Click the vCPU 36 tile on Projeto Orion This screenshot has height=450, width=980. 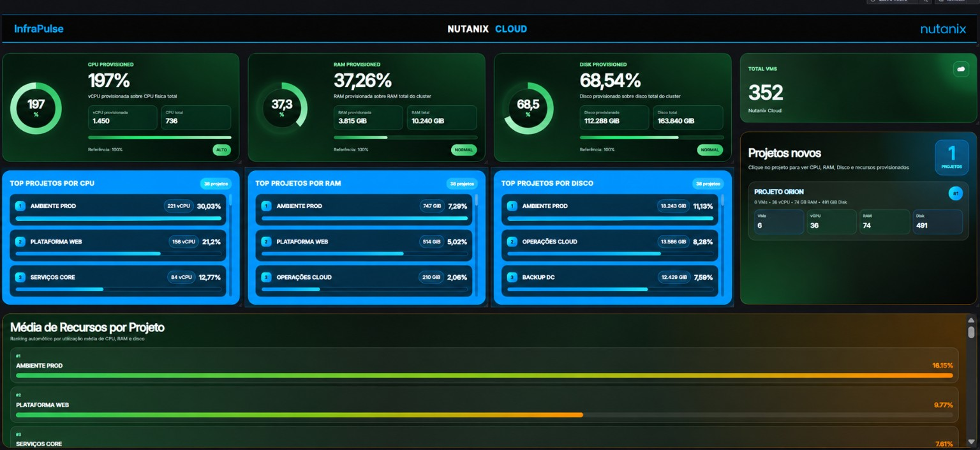831,221
